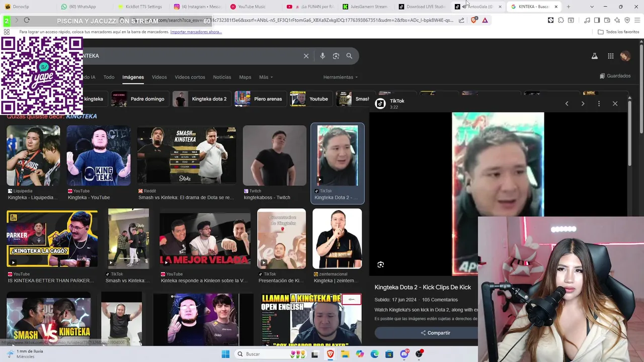Open Todos los favoritos folder
The width and height of the screenshot is (644, 362).
[618, 32]
